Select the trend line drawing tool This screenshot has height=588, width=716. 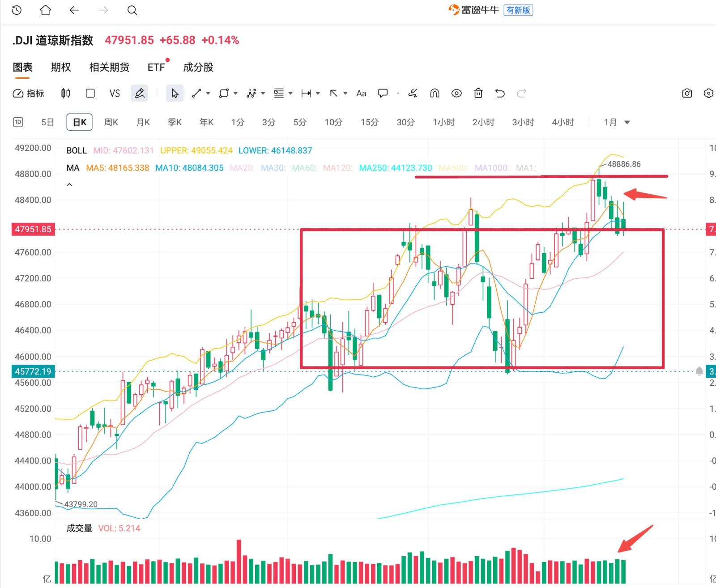pyautogui.click(x=196, y=93)
